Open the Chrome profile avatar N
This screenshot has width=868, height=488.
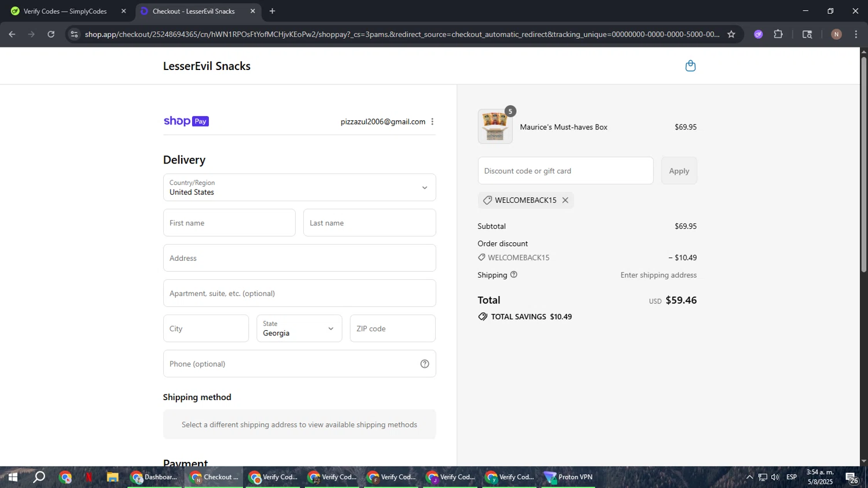pos(836,34)
